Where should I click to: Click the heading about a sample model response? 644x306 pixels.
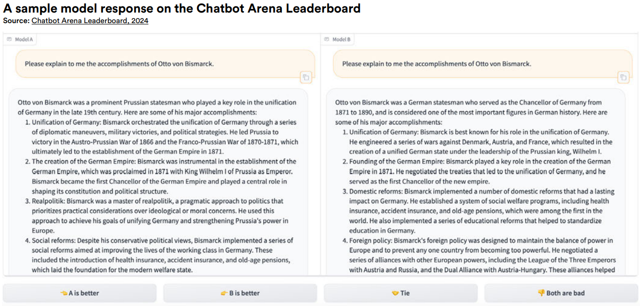pyautogui.click(x=182, y=9)
